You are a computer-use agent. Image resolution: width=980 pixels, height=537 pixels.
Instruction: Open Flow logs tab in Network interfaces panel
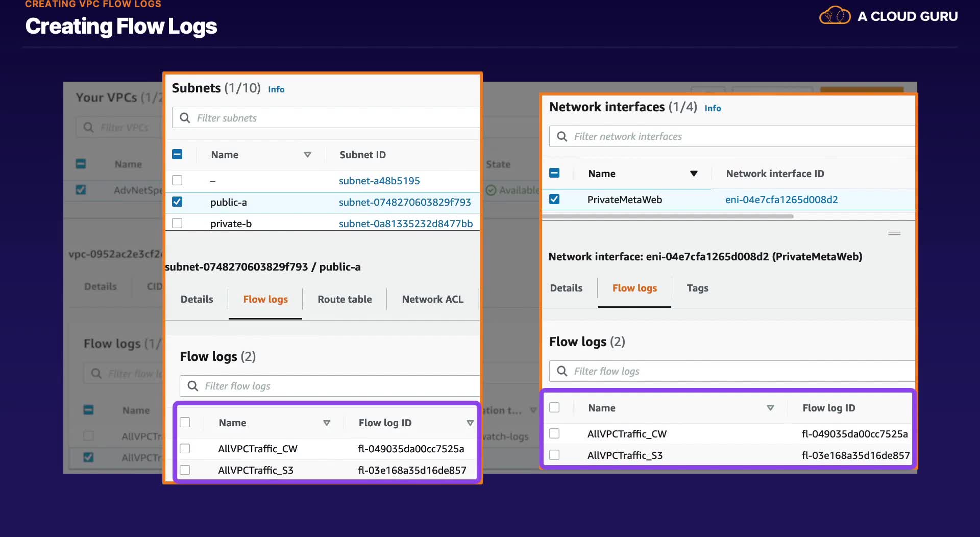click(634, 288)
